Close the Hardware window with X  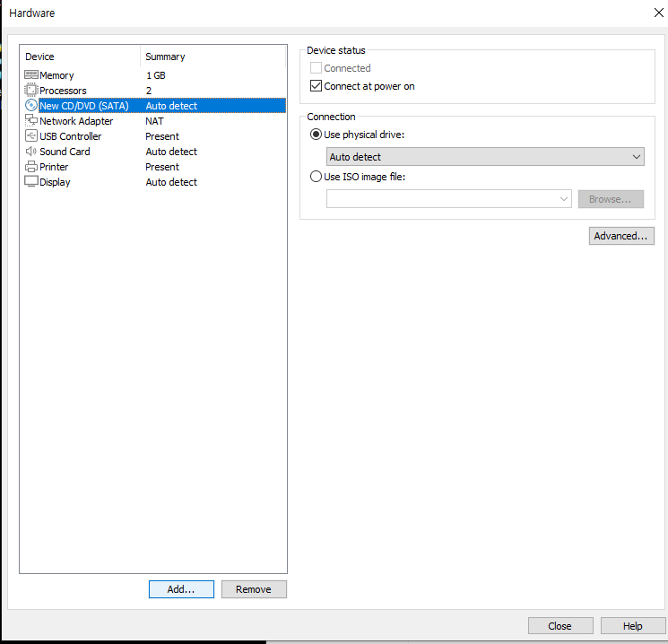click(x=659, y=13)
